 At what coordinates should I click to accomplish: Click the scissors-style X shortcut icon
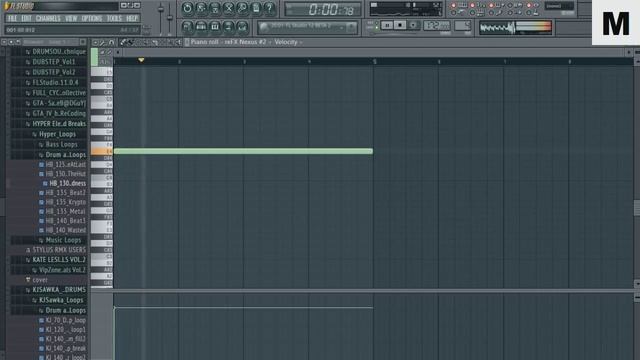click(x=229, y=8)
